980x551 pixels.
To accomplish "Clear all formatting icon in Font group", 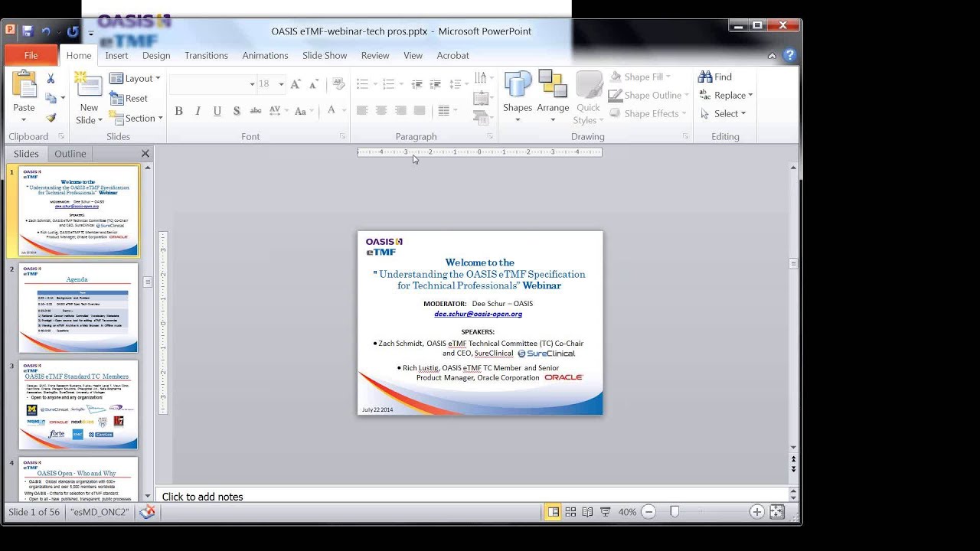I will point(338,84).
